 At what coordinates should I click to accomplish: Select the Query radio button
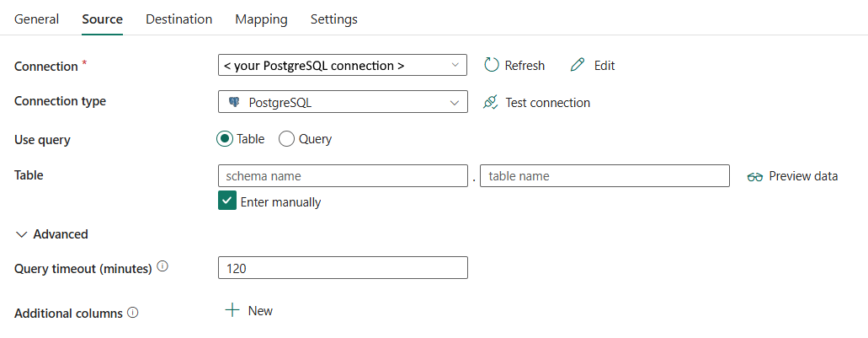286,139
